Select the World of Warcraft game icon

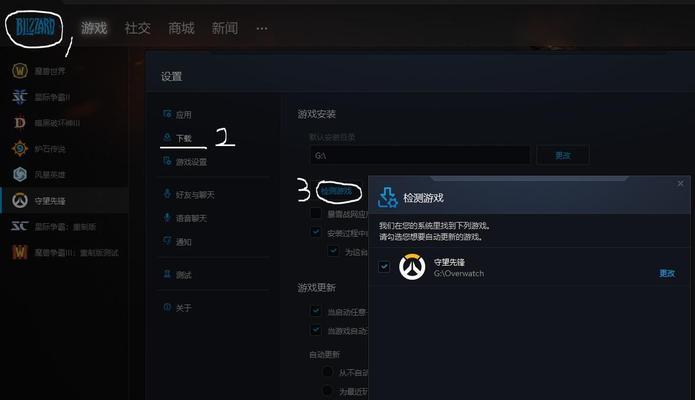(x=20, y=71)
